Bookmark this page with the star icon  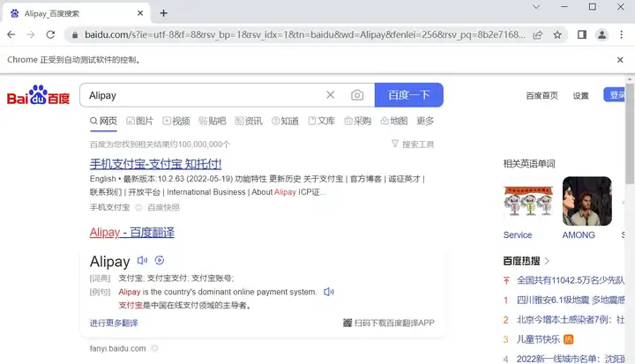[x=557, y=35]
